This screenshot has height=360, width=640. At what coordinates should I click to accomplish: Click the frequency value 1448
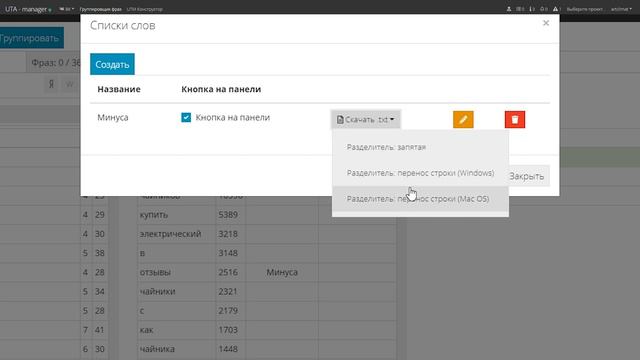228,349
